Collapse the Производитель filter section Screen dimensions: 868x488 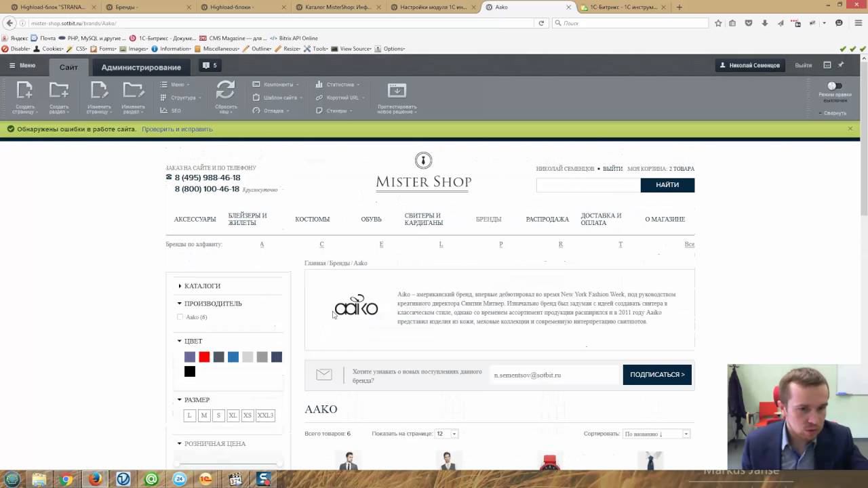pyautogui.click(x=210, y=304)
